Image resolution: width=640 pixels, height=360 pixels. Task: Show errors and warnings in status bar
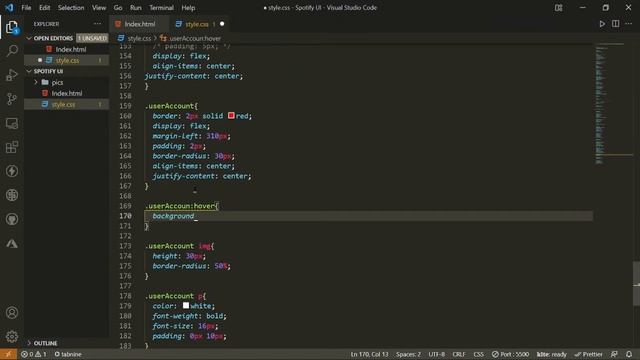click(x=33, y=354)
